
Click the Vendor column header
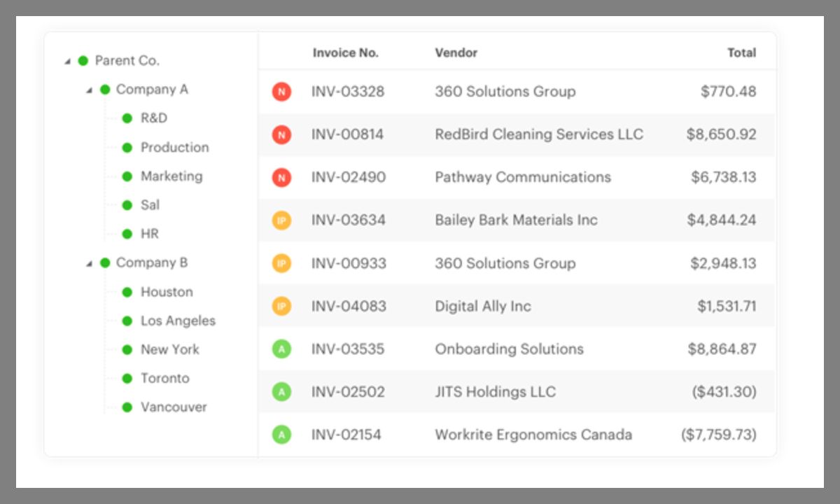click(x=455, y=52)
